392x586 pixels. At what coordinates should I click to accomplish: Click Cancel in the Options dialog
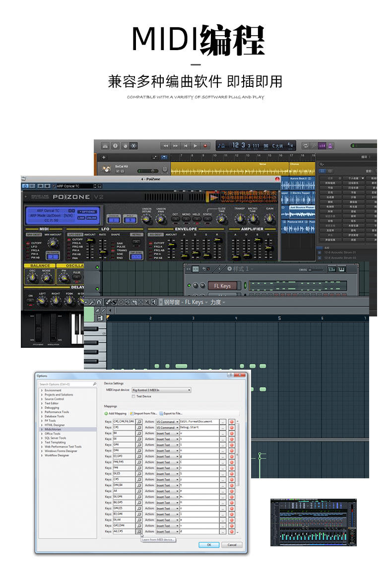[232, 545]
